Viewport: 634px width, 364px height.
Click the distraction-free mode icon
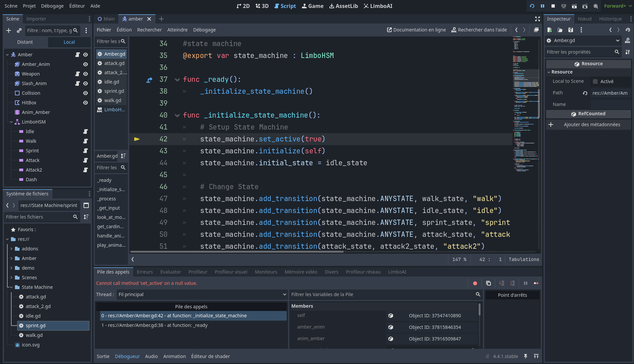(x=538, y=19)
